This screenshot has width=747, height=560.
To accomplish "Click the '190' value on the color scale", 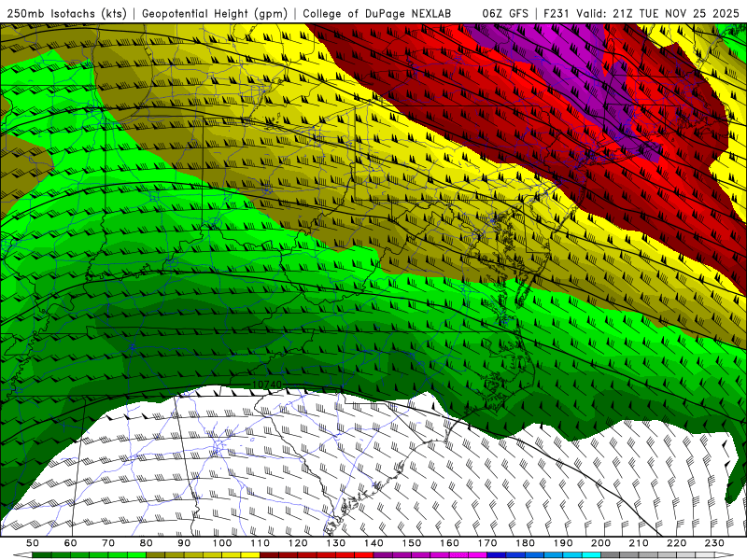I will pos(563,543).
